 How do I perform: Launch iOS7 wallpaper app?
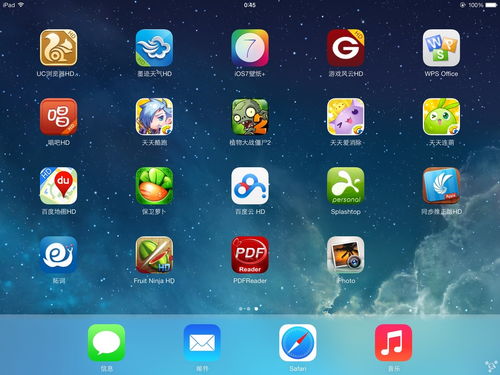[x=250, y=48]
